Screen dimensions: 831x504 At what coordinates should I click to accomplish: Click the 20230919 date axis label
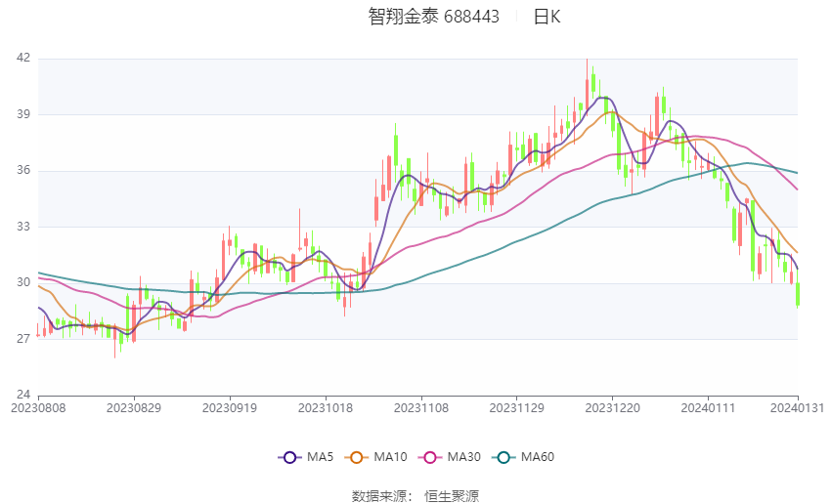[x=230, y=408]
